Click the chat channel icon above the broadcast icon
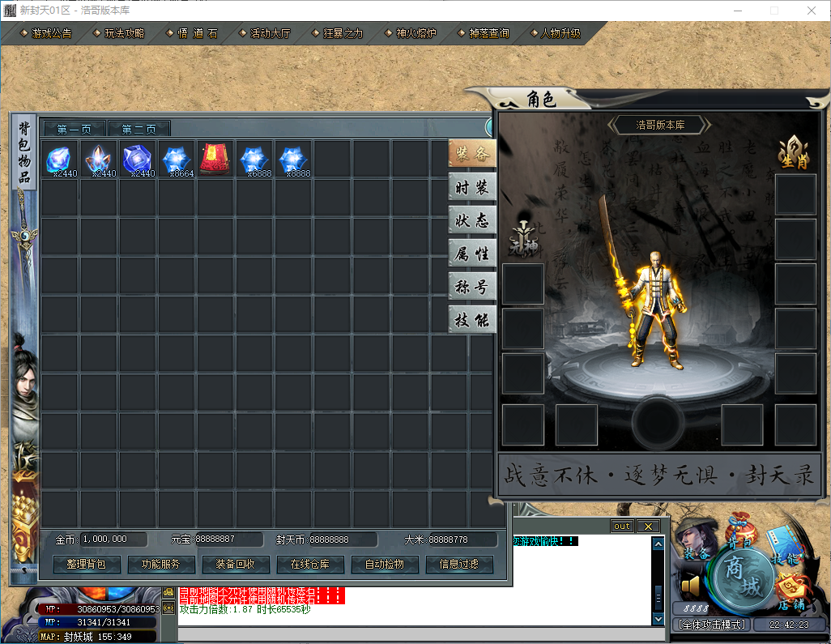Screen dimensions: 831x644 click(x=168, y=592)
